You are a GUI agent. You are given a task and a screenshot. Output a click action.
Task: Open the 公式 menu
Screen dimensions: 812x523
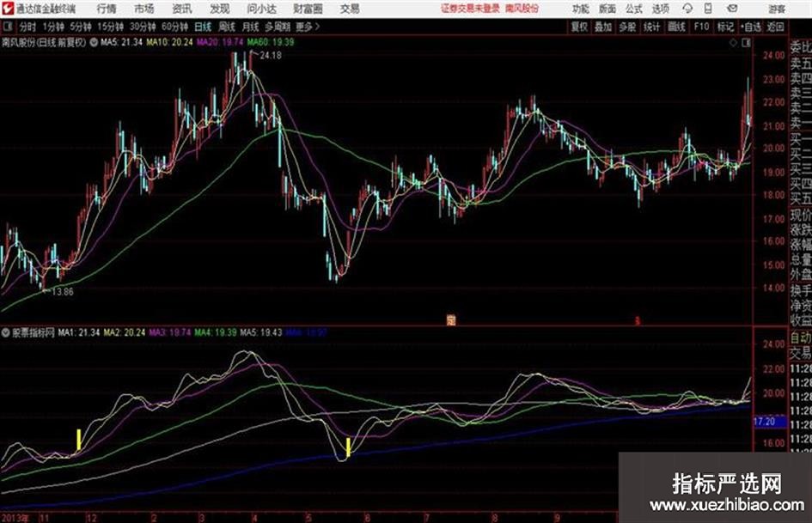(634, 9)
